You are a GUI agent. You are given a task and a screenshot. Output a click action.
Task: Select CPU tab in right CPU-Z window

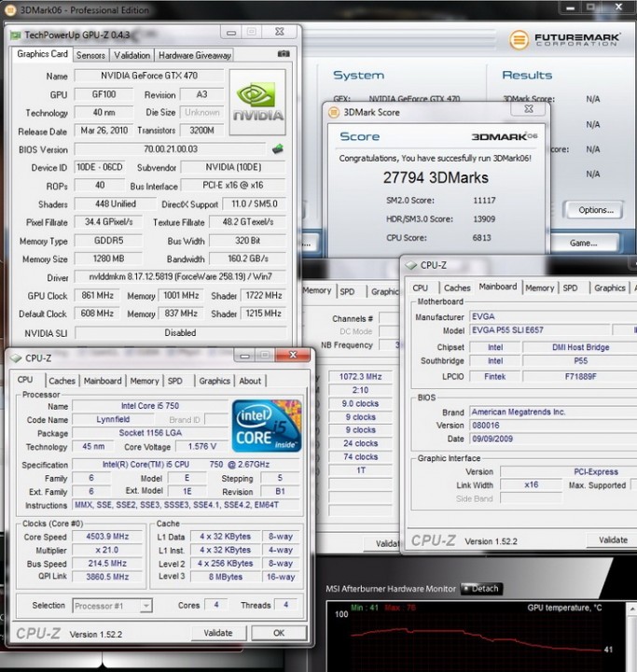tap(421, 288)
